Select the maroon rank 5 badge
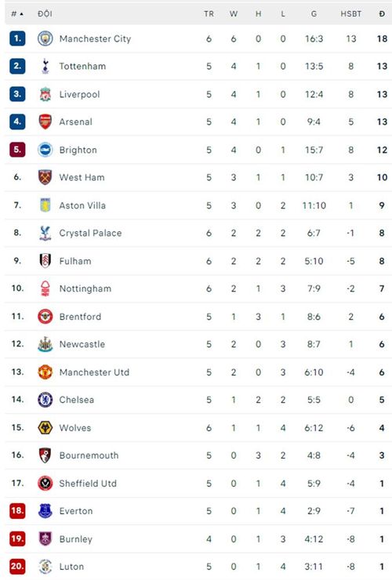 coord(17,150)
